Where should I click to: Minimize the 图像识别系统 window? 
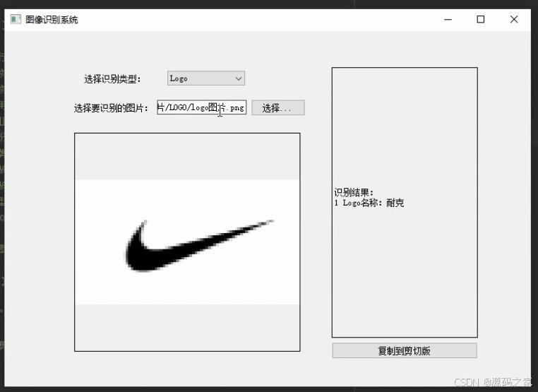point(448,20)
